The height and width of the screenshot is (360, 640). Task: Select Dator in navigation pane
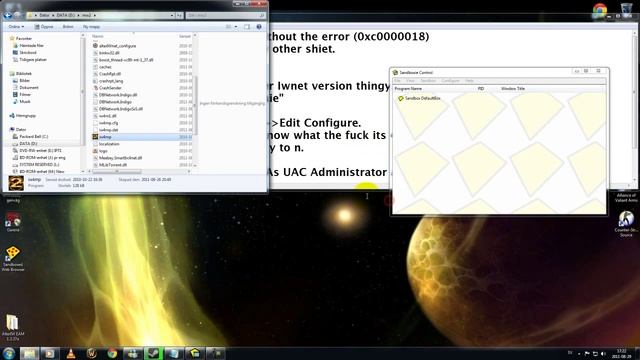(18, 129)
